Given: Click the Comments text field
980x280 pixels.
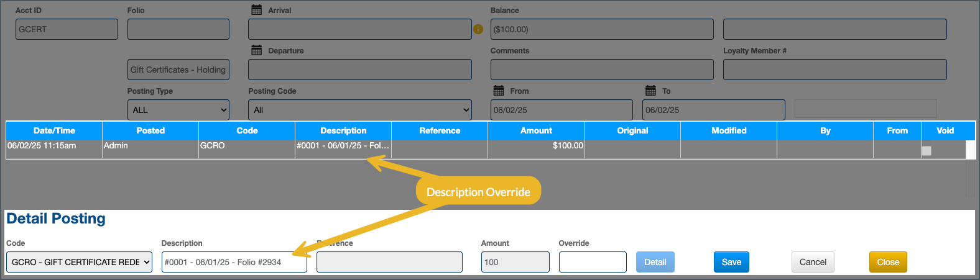Looking at the screenshot, I should tap(601, 70).
